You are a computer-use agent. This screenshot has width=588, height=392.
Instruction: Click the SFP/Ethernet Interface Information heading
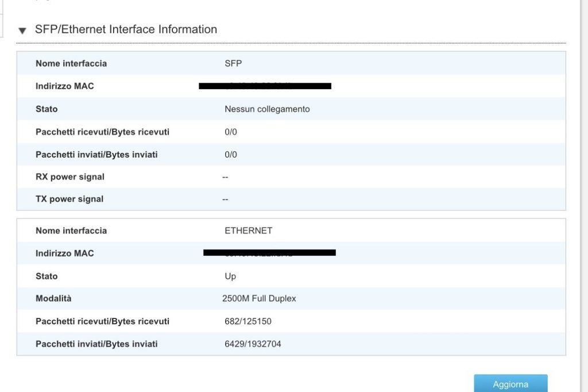(126, 29)
